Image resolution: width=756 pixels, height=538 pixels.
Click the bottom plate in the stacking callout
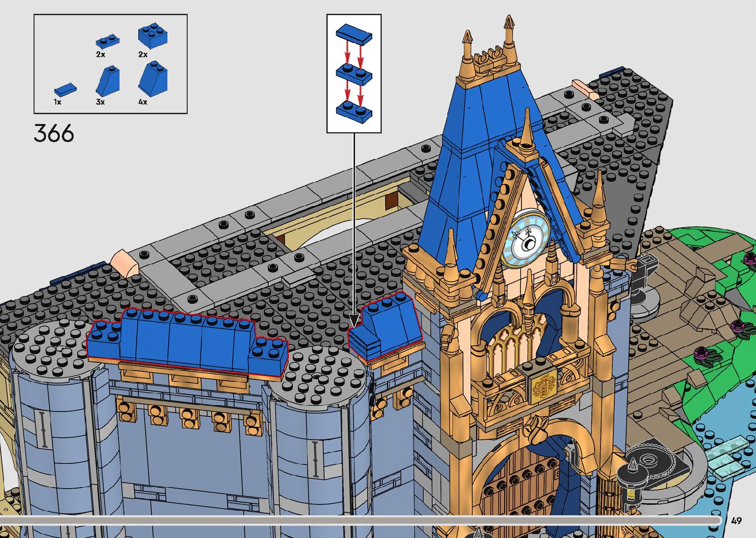[x=354, y=111]
